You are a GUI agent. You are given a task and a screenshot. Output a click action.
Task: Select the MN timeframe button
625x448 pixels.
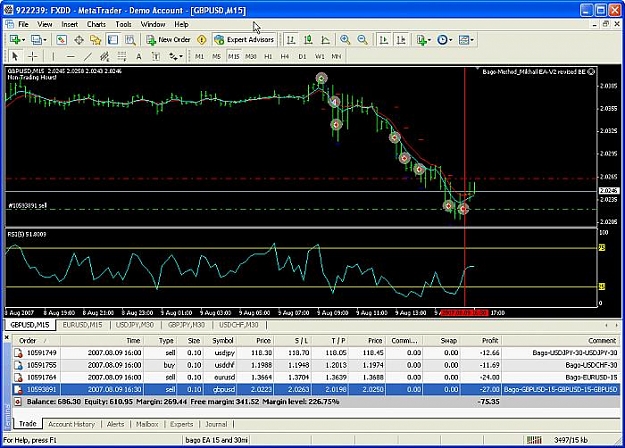(336, 57)
